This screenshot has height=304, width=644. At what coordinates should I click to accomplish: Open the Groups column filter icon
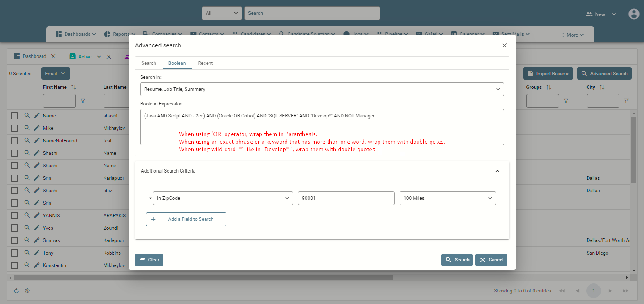coord(566,101)
